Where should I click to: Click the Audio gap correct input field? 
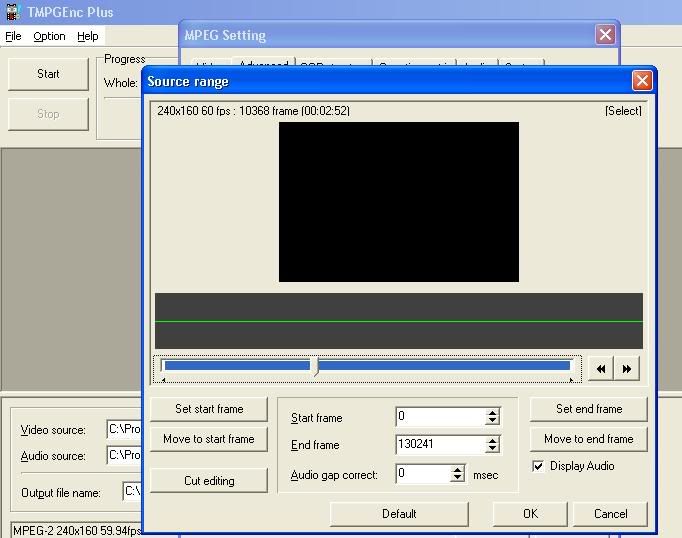coord(424,474)
